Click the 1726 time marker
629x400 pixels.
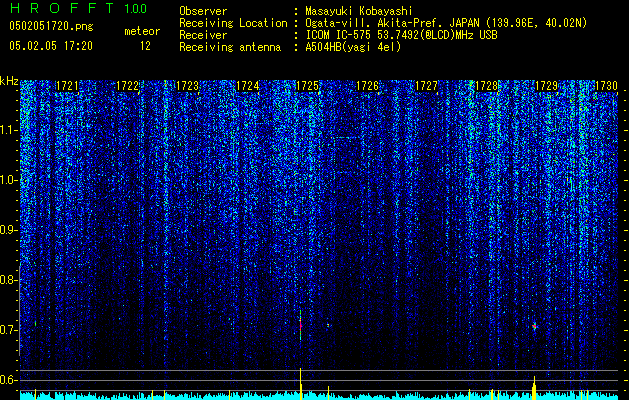[x=367, y=86]
